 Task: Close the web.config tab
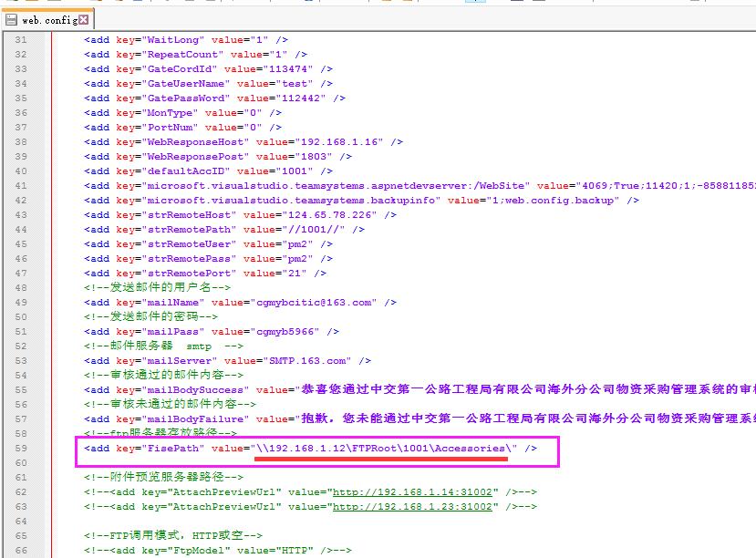point(84,18)
